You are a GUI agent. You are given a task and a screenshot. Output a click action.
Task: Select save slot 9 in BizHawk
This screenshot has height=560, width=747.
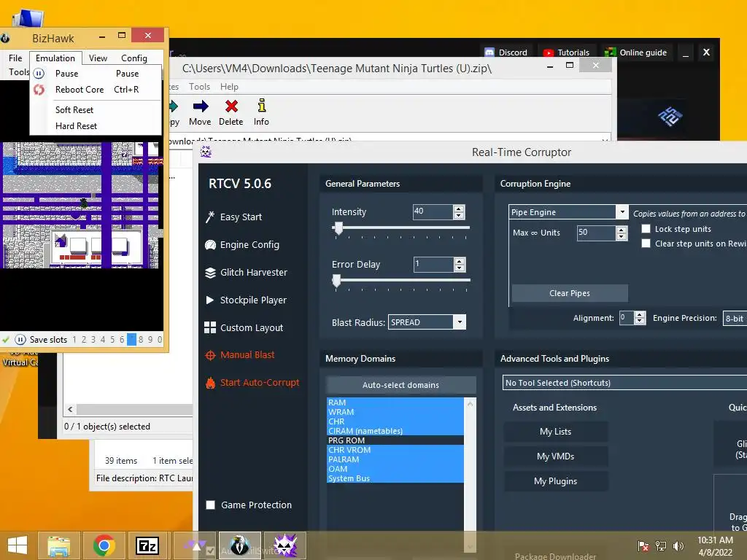(150, 340)
